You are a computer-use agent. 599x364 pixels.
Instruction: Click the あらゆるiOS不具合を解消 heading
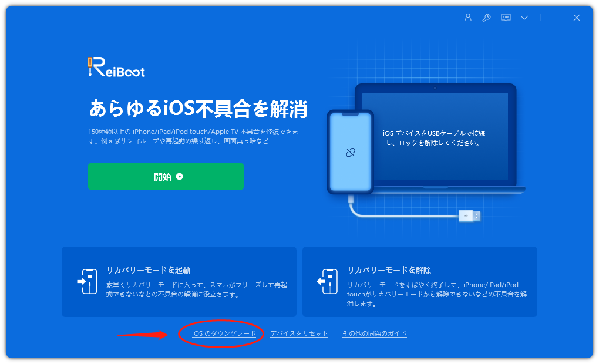click(198, 109)
